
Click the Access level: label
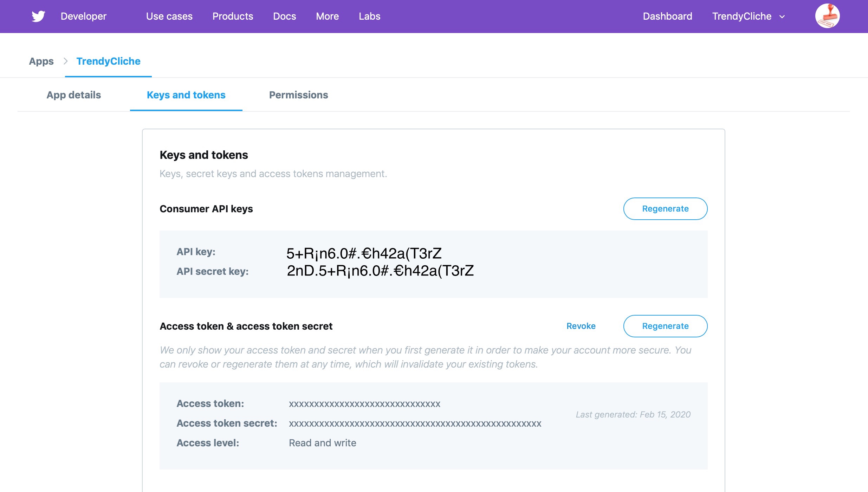pos(208,443)
